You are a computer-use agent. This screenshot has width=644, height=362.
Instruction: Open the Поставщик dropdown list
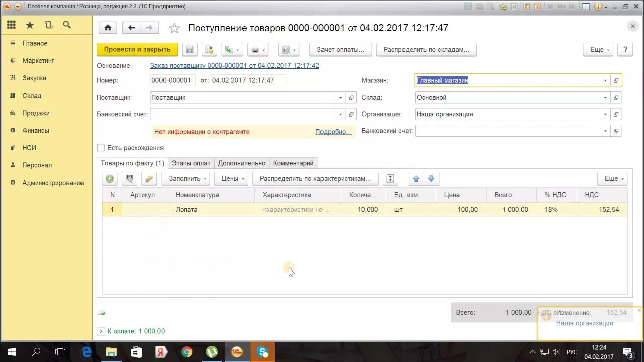(x=341, y=98)
